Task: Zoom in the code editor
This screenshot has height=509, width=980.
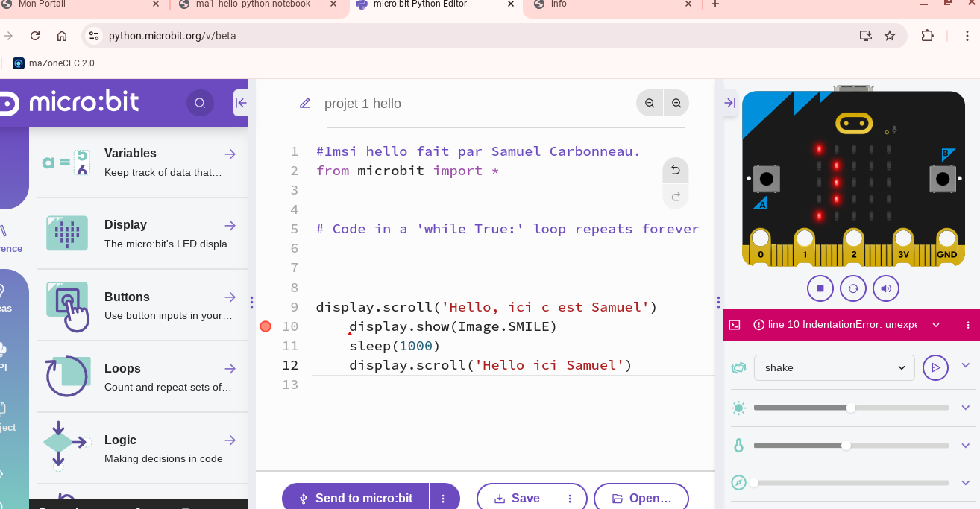Action: pyautogui.click(x=676, y=103)
